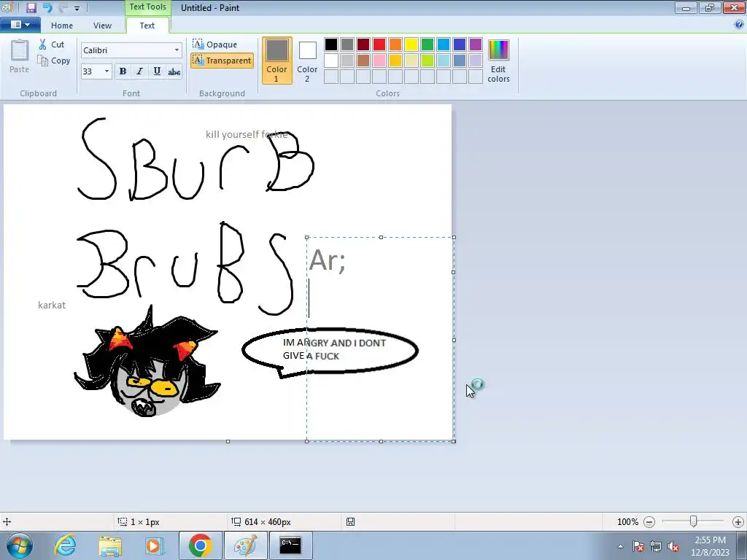Click the Zoom out minus button
Viewport: 747px width, 560px height.
[649, 522]
